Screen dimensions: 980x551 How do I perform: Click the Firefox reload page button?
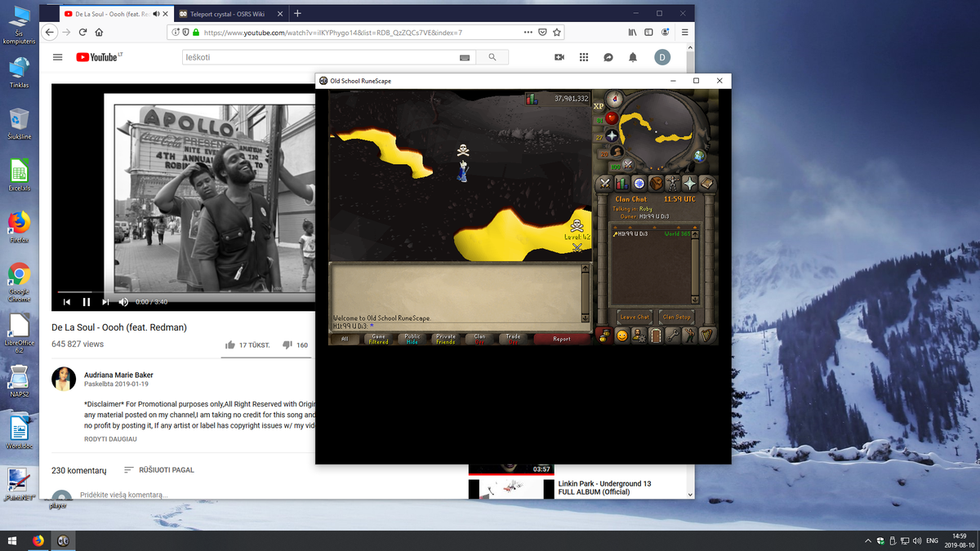pos(82,33)
